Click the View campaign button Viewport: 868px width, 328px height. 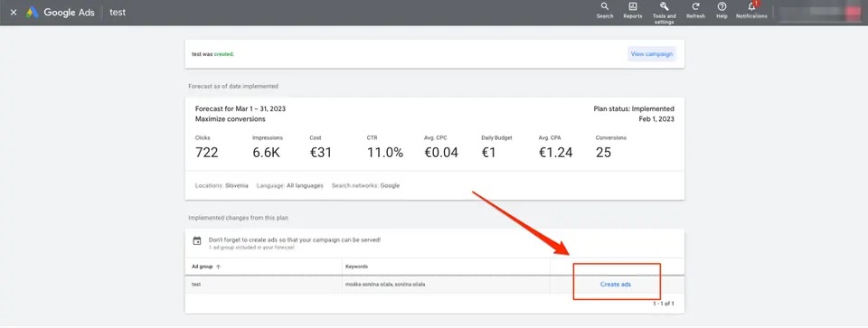pos(652,54)
